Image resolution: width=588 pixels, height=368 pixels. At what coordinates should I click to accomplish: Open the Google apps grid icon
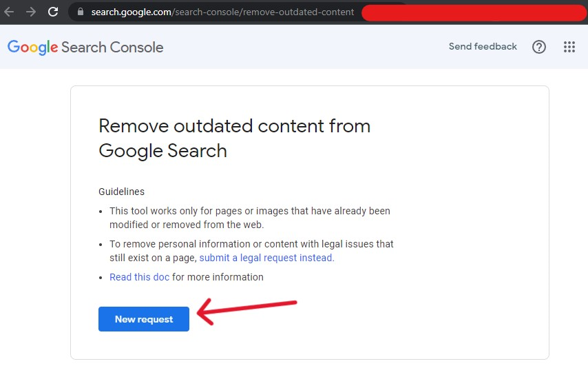tap(569, 47)
